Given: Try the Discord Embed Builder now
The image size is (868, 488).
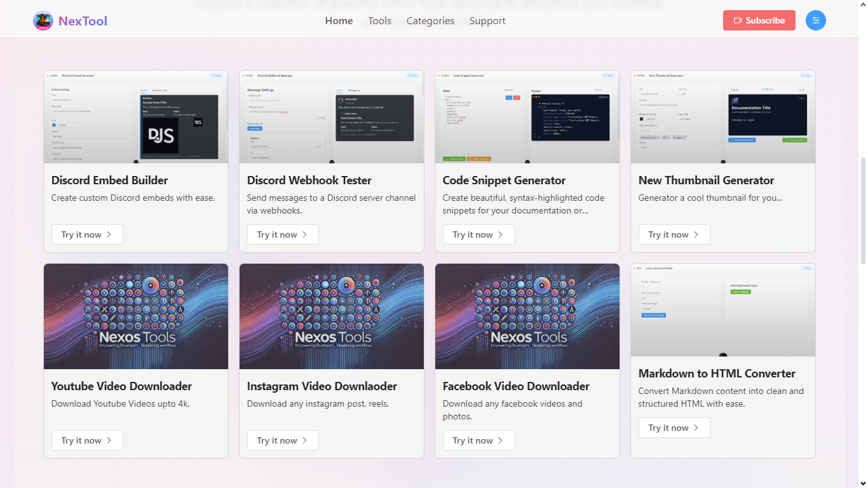Looking at the screenshot, I should (x=87, y=234).
